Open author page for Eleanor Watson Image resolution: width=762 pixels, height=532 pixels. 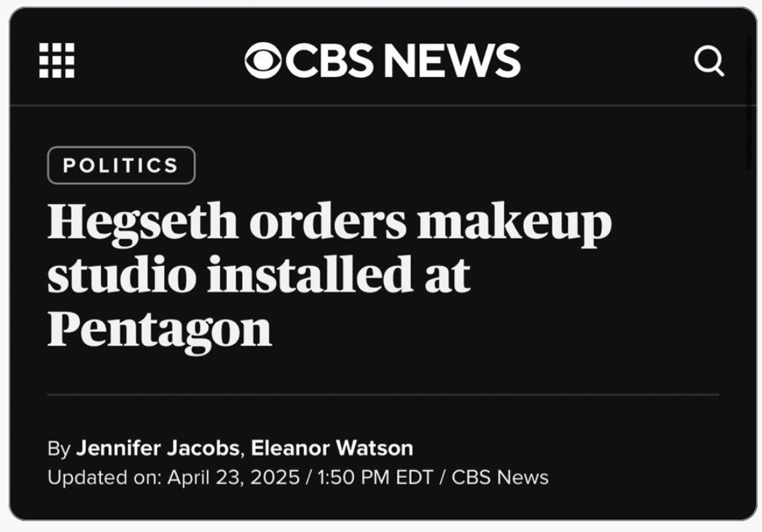point(332,448)
